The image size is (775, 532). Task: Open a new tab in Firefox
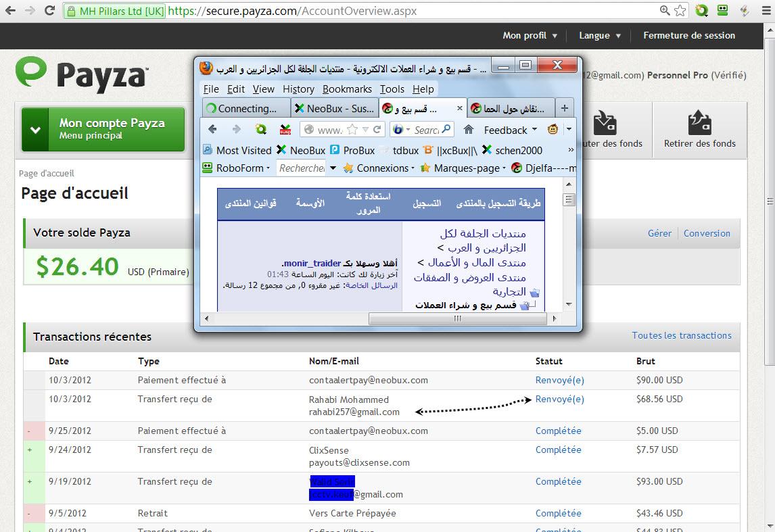(x=565, y=107)
